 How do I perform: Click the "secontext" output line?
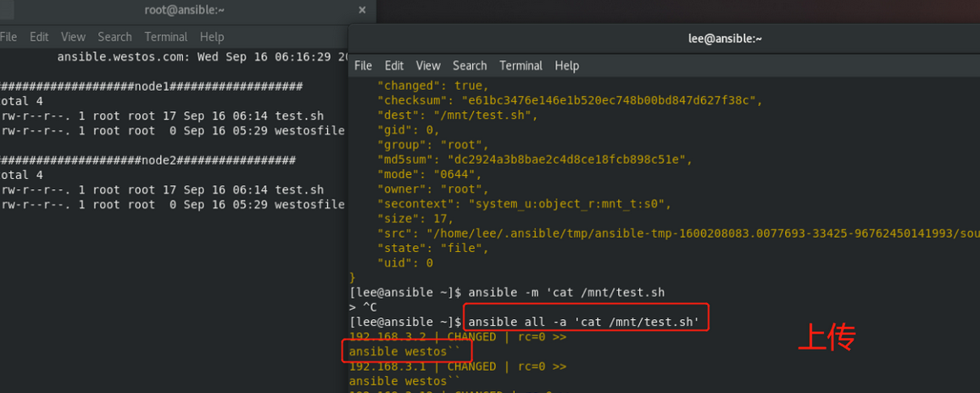pyautogui.click(x=525, y=204)
